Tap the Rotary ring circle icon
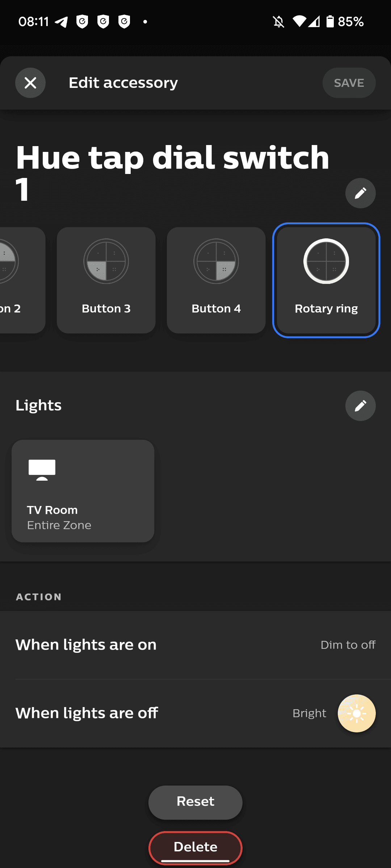The image size is (391, 868). [x=326, y=261]
